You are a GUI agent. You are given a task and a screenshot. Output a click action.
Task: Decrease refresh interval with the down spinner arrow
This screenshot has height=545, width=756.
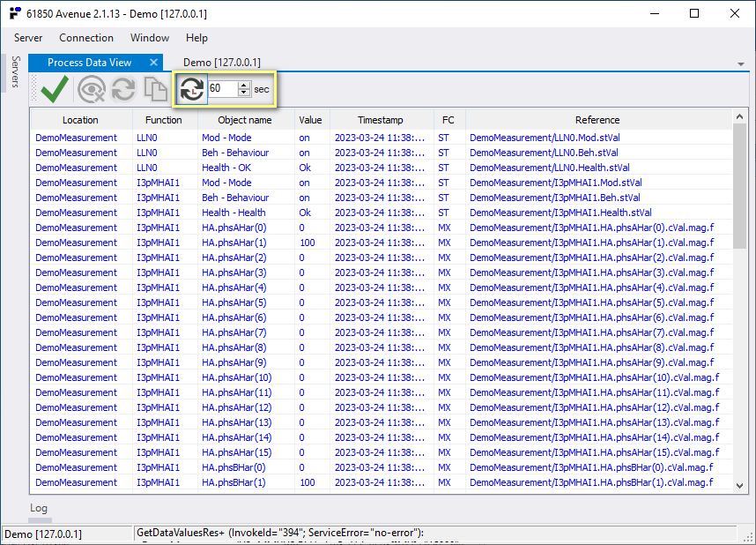point(244,93)
